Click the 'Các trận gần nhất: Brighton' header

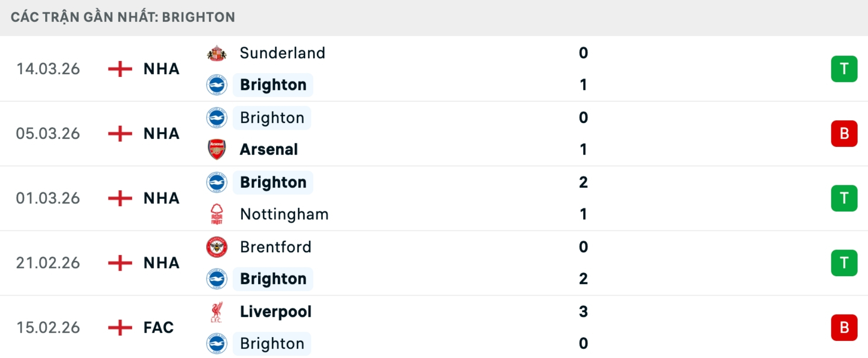pyautogui.click(x=123, y=17)
